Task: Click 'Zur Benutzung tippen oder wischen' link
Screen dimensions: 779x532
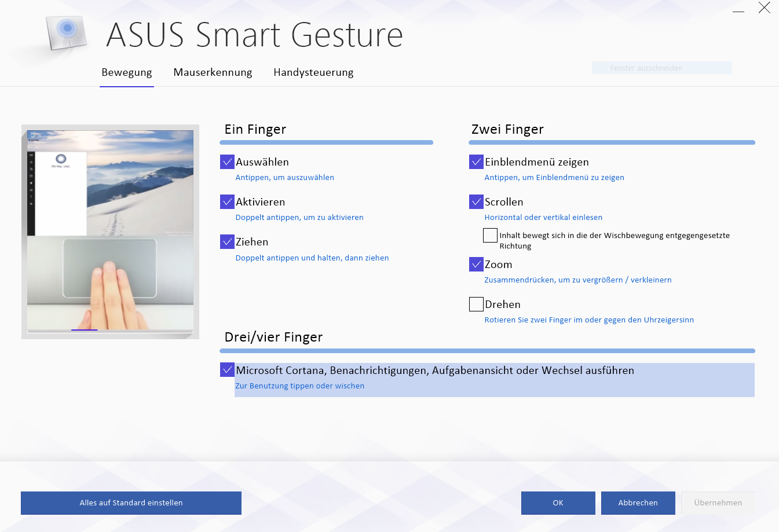Action: coord(299,386)
